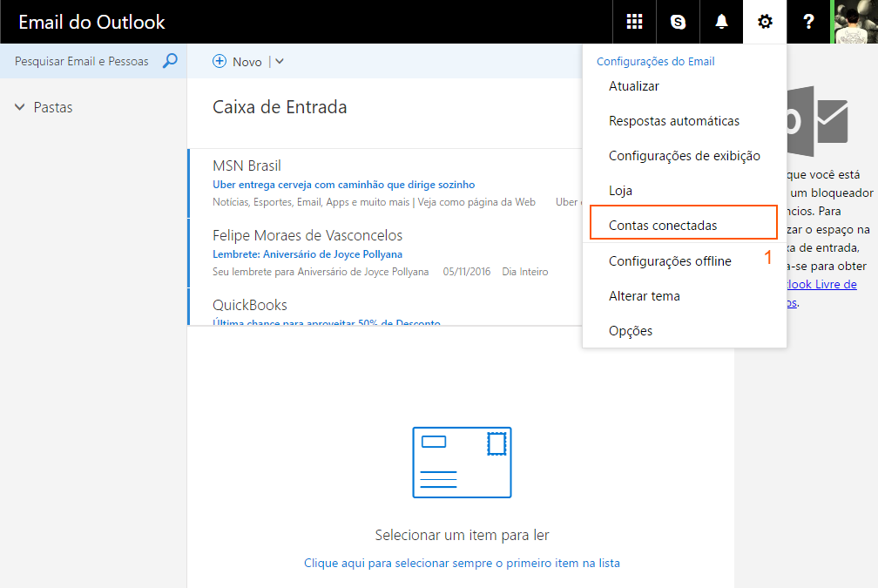The width and height of the screenshot is (878, 588).
Task: Click the Última chance QuickBooks subject
Action: [x=327, y=321]
